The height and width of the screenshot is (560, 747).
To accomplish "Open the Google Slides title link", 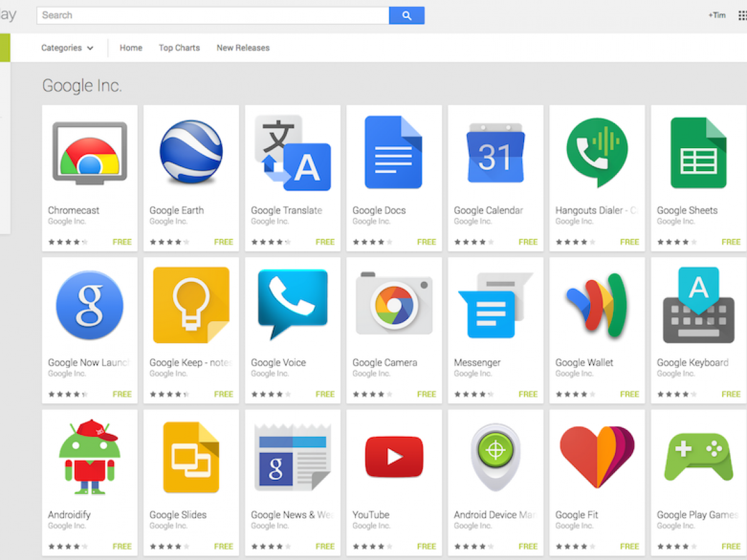I will tap(177, 515).
